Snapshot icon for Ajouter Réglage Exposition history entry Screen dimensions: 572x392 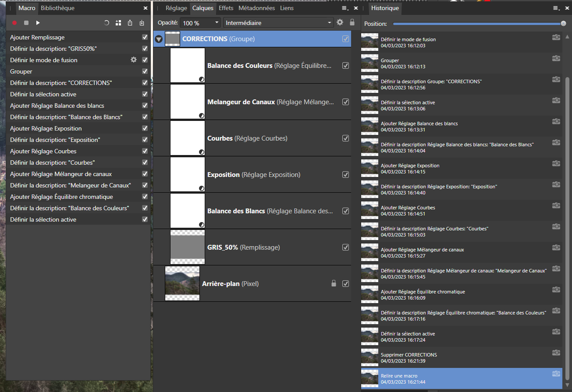point(556,163)
